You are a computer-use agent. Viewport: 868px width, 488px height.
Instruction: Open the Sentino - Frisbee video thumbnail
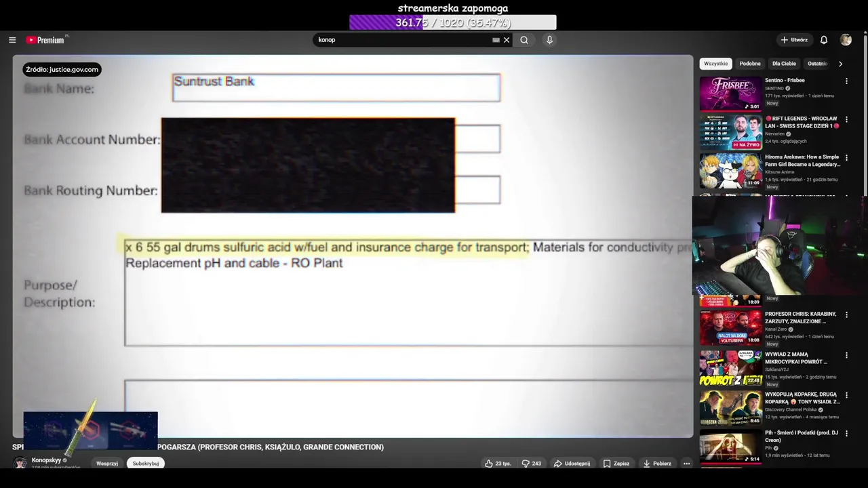[731, 94]
